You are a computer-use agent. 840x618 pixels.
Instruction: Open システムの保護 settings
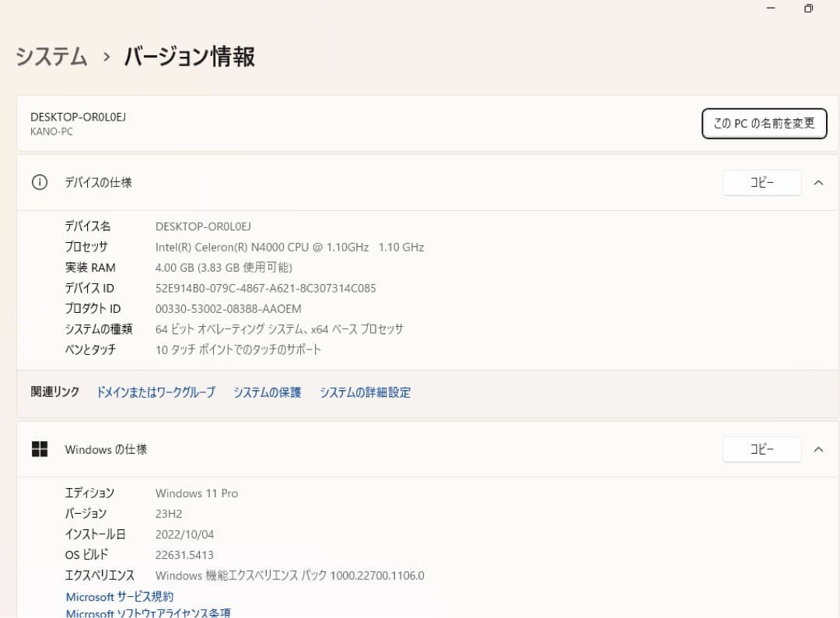pyautogui.click(x=267, y=392)
